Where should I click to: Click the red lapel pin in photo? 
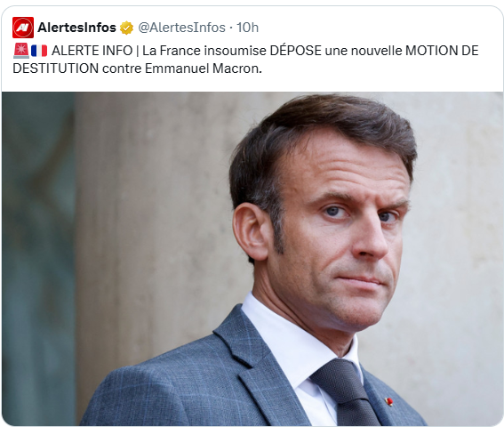tap(389, 401)
